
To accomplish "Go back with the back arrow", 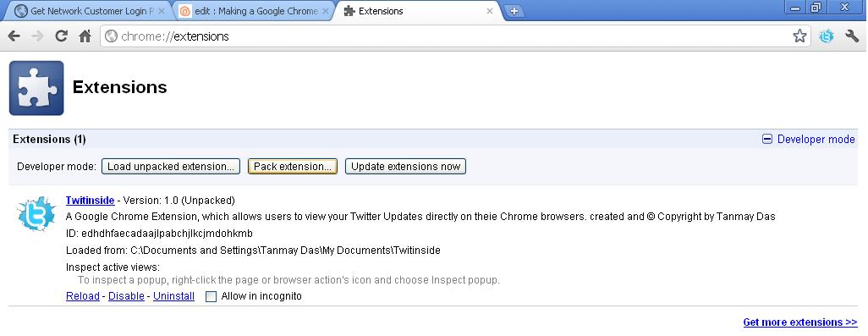I will click(14, 36).
